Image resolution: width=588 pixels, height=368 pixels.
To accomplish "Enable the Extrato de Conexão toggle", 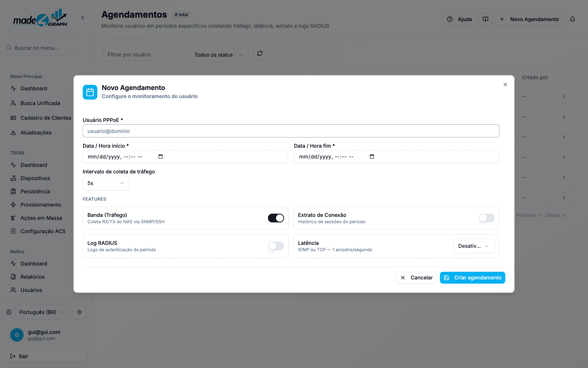I will click(486, 218).
